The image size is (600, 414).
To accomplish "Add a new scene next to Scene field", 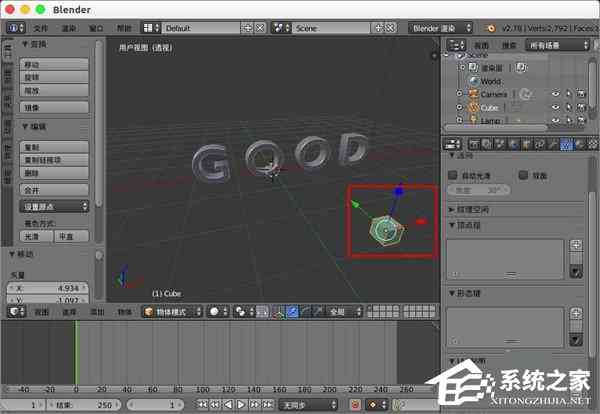I will (x=379, y=28).
